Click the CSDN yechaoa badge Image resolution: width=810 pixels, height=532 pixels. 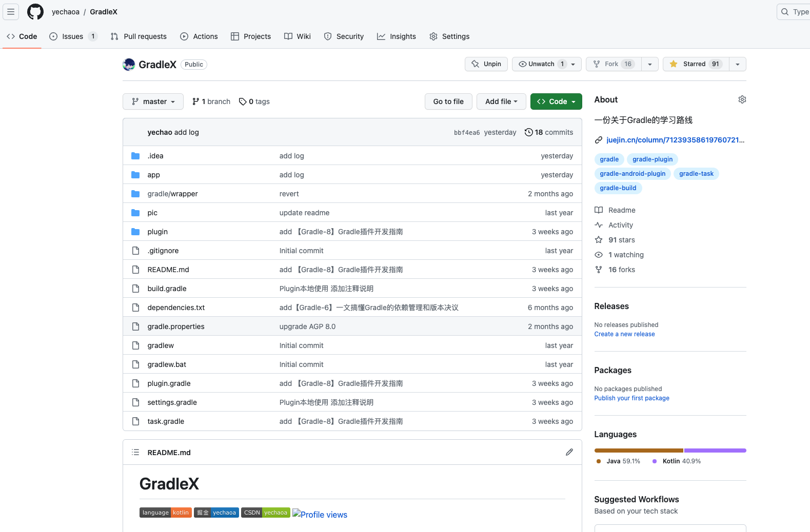pyautogui.click(x=265, y=513)
